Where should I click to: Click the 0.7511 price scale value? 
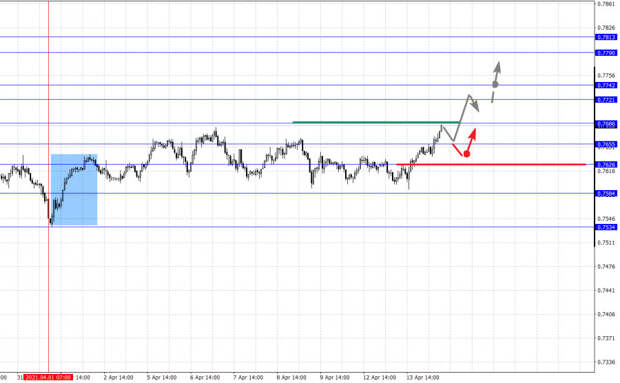click(606, 243)
